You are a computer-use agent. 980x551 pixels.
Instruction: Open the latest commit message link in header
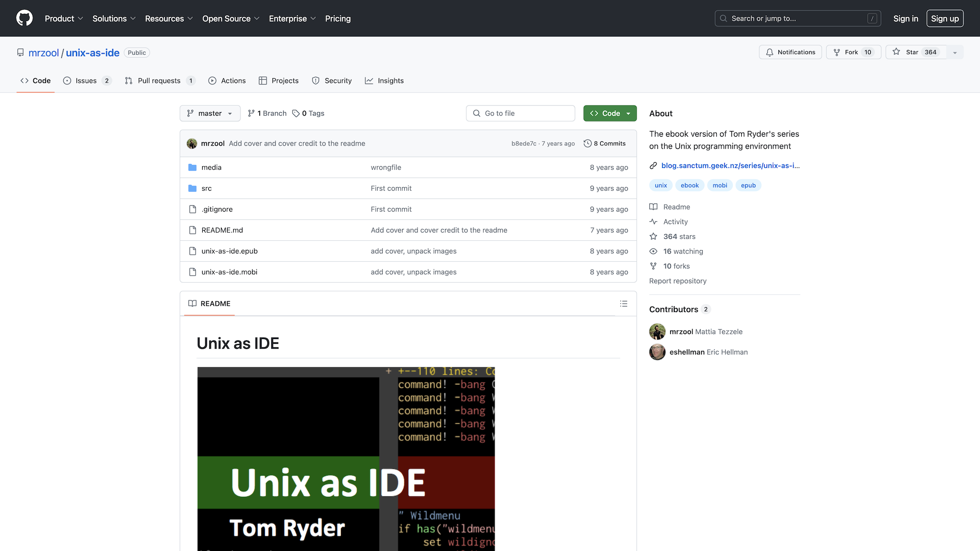tap(297, 143)
